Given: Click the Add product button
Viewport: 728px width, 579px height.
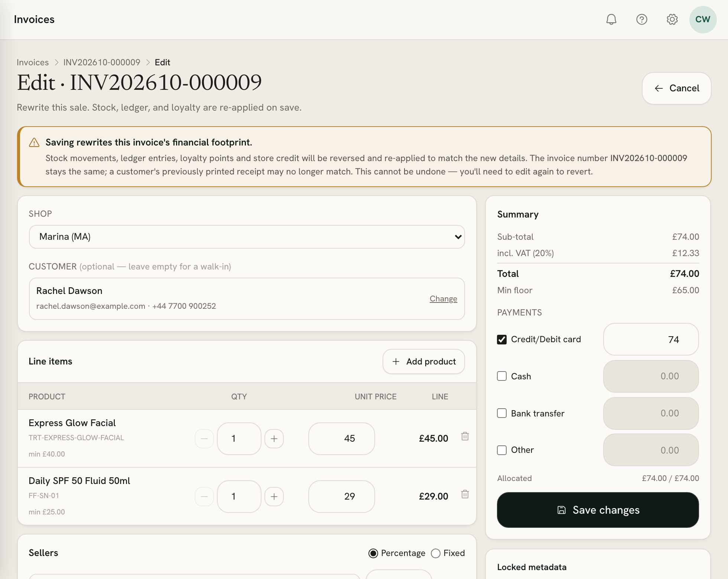Looking at the screenshot, I should coord(424,362).
